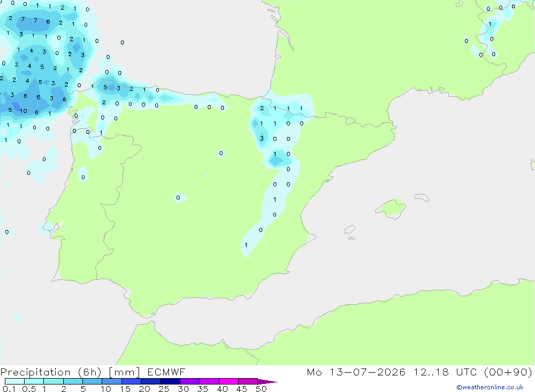Click the legend label 0.1
The image size is (535, 392).
[x=9, y=389]
